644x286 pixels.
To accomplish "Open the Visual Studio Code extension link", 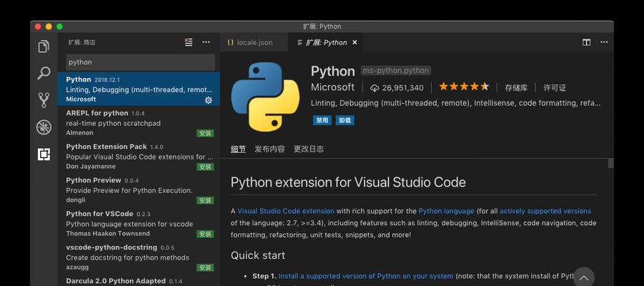I will click(x=286, y=211).
